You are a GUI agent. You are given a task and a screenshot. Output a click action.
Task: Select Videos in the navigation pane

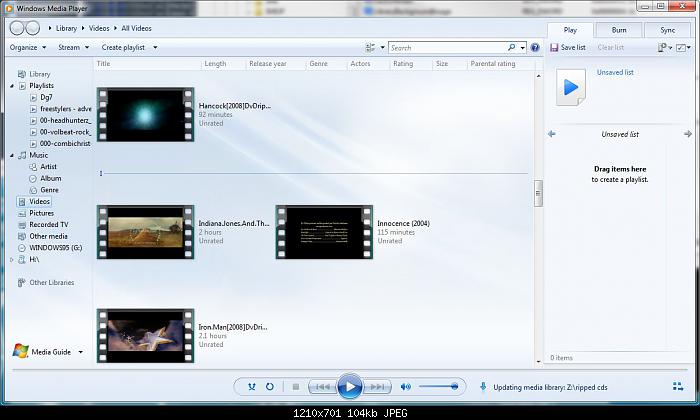point(34,201)
